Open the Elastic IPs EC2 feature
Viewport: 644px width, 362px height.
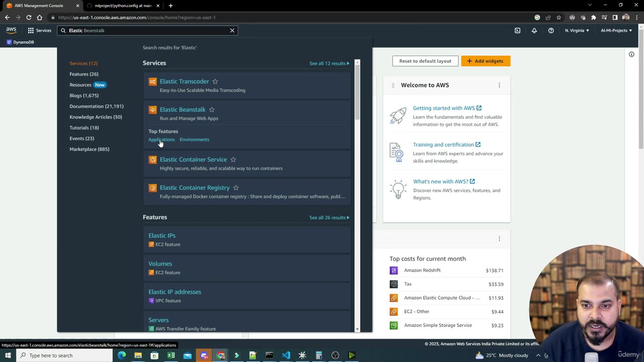(x=162, y=236)
